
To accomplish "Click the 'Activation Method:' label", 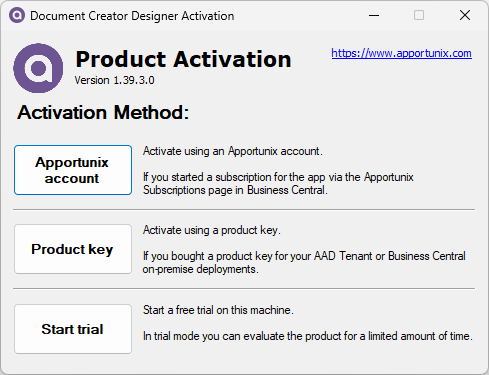I will pos(103,112).
